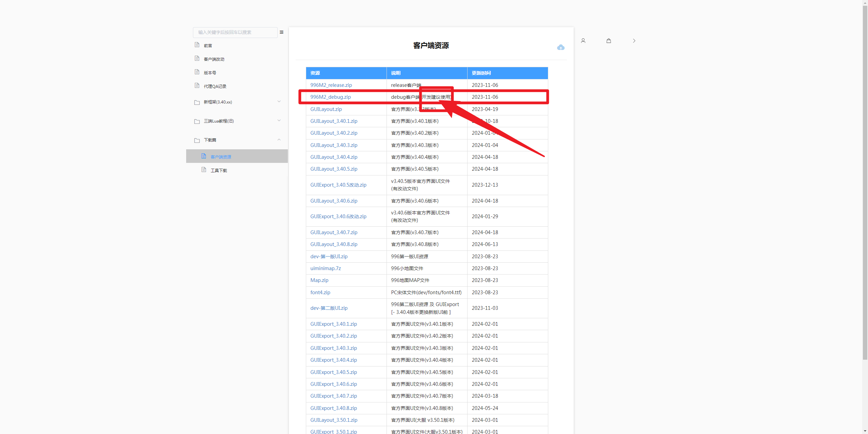Download 996M2_release.zip
868x434 pixels.
[331, 85]
